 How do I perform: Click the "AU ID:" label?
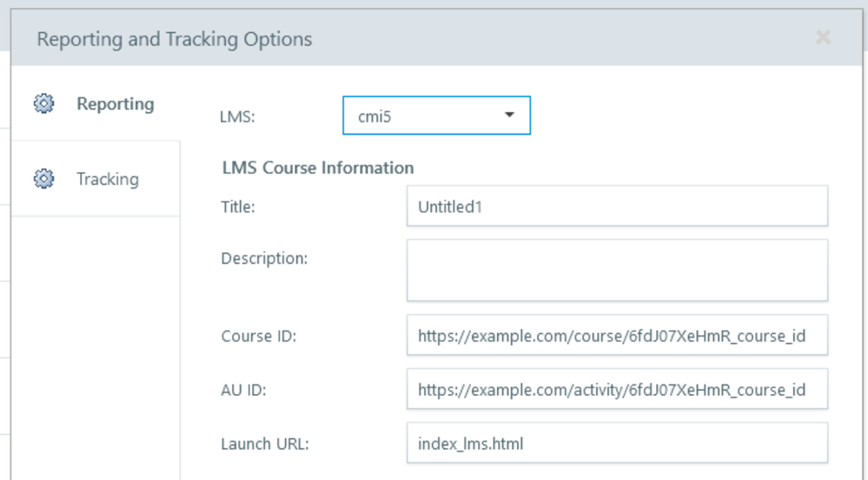(x=243, y=390)
